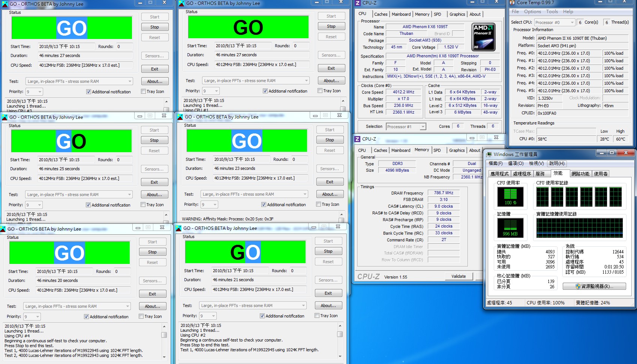637x364 pixels.
Task: Open the 檢視(V) menu in Task Manager
Action: [x=536, y=163]
